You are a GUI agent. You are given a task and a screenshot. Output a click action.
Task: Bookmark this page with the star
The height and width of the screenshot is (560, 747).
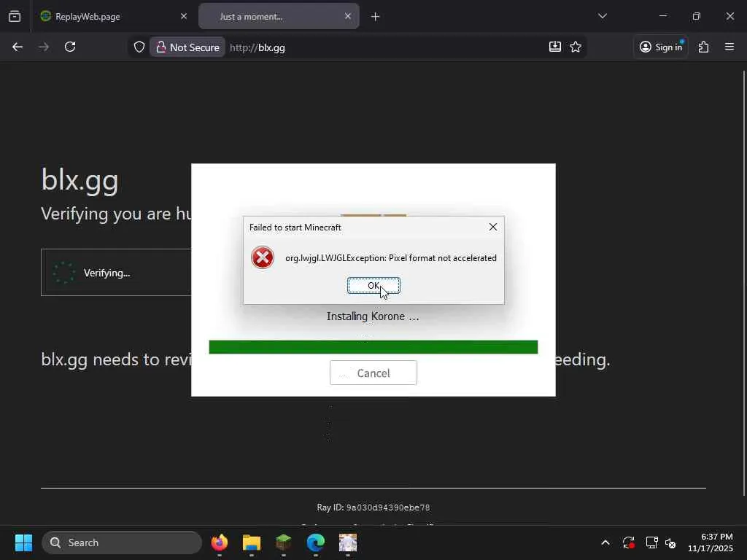(576, 47)
